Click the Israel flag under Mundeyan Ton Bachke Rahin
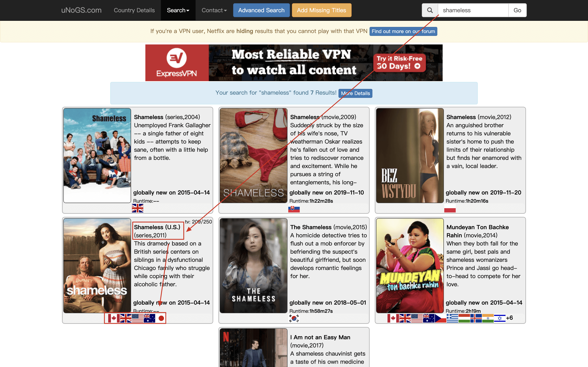588x367 pixels. (500, 318)
